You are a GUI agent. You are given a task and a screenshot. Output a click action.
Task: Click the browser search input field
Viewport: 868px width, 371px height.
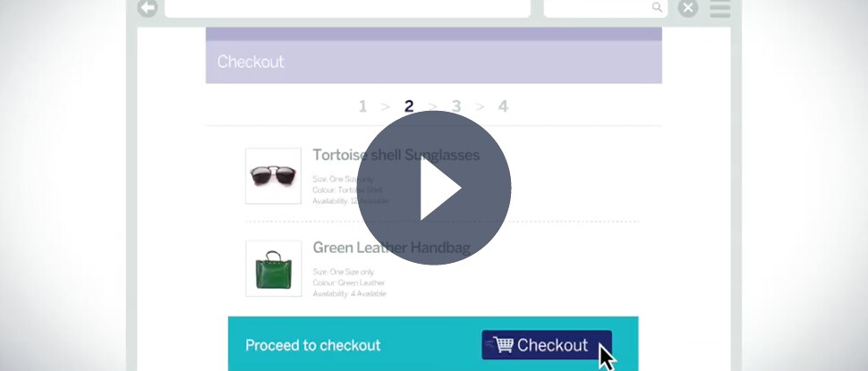click(x=606, y=8)
